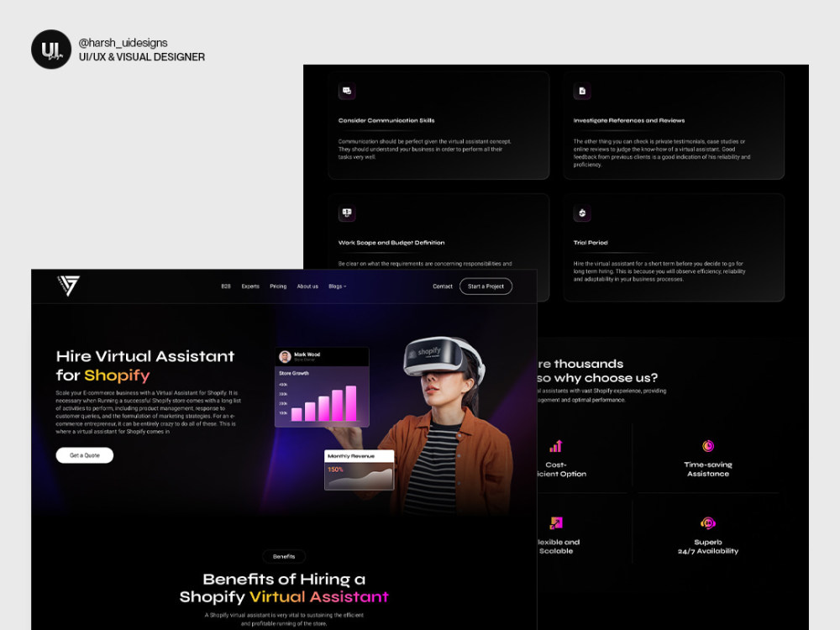Open the Contact link
Image resolution: width=840 pixels, height=630 pixels.
click(x=443, y=286)
